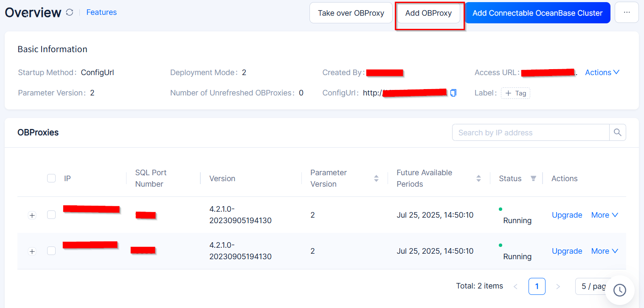Select page 1 in pagination
644x308 pixels.
[x=537, y=286]
